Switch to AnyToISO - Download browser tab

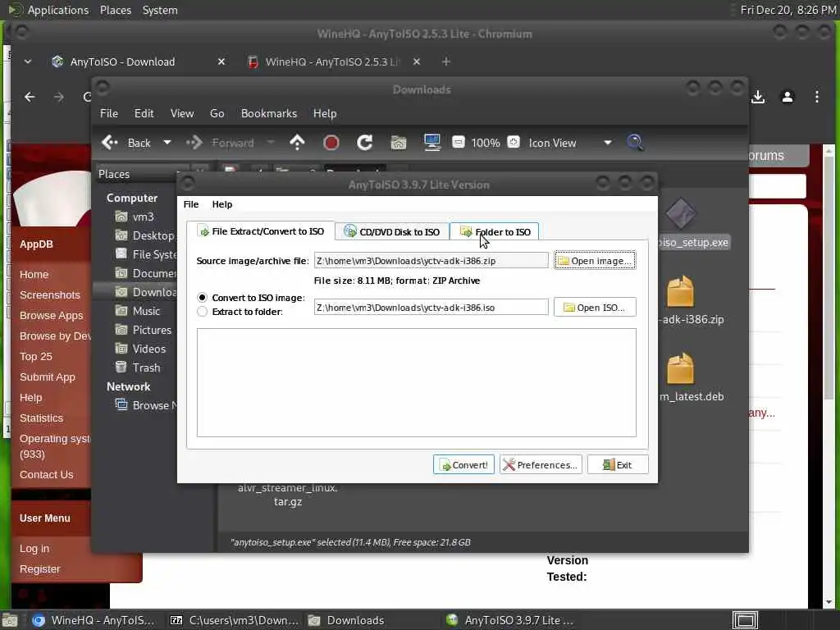point(123,62)
